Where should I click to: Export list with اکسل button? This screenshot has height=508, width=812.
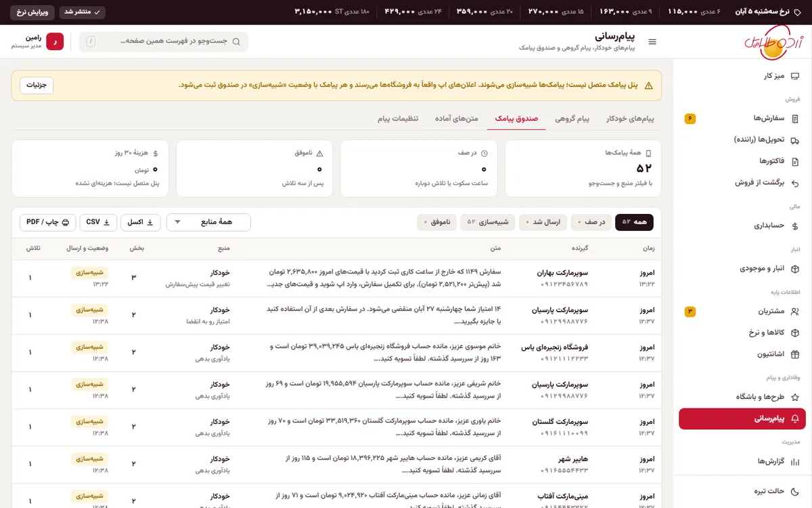tap(141, 222)
